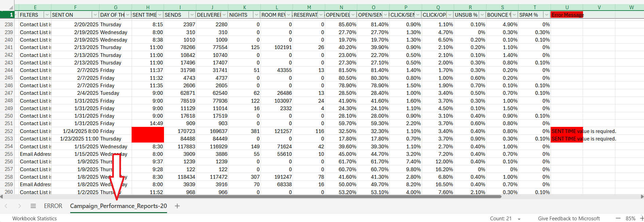Open the RESERVAT filter dropdown
This screenshot has height=222, width=644.
pos(321,15)
